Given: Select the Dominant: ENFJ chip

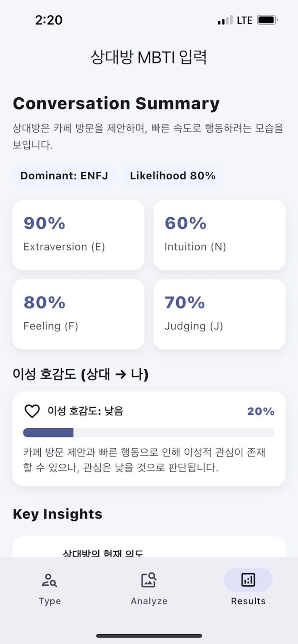Looking at the screenshot, I should pyautogui.click(x=64, y=176).
